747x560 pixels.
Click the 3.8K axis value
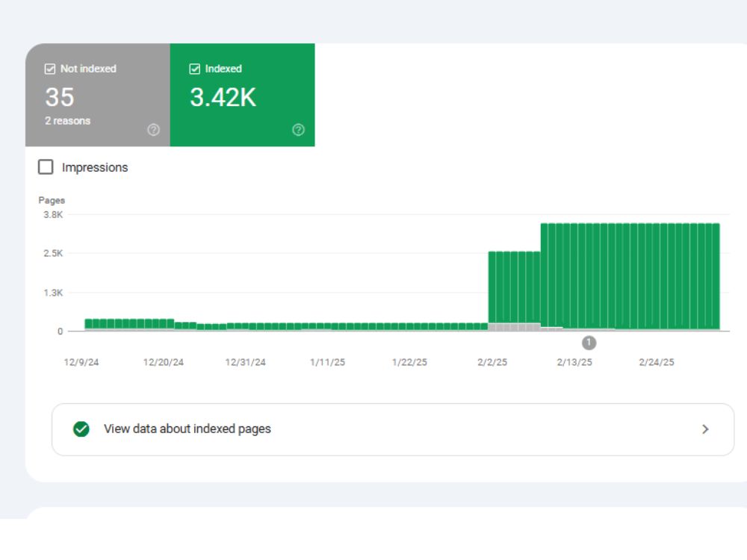pyautogui.click(x=53, y=215)
